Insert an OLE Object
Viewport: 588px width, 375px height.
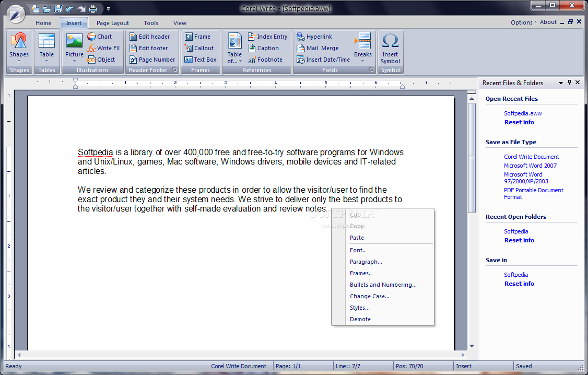tap(101, 60)
